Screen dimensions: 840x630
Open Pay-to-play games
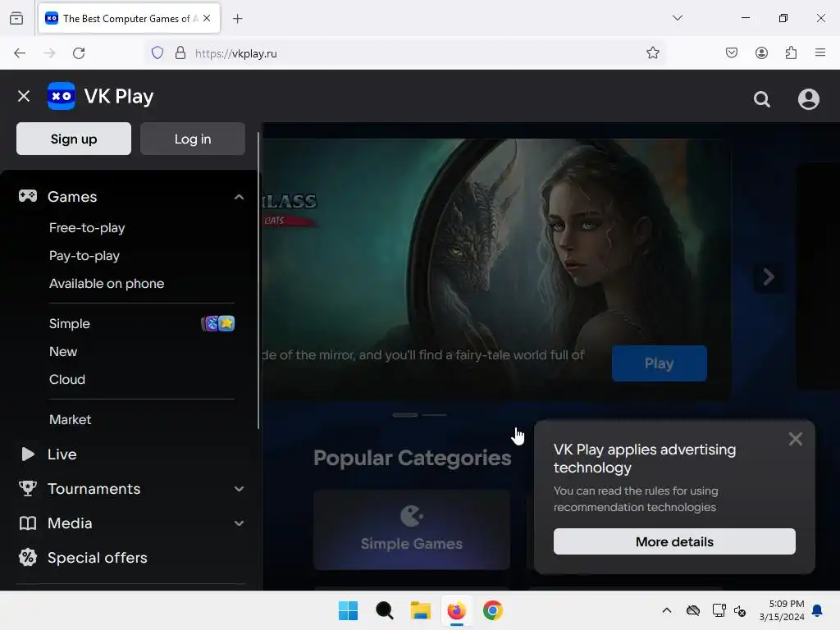coord(84,256)
